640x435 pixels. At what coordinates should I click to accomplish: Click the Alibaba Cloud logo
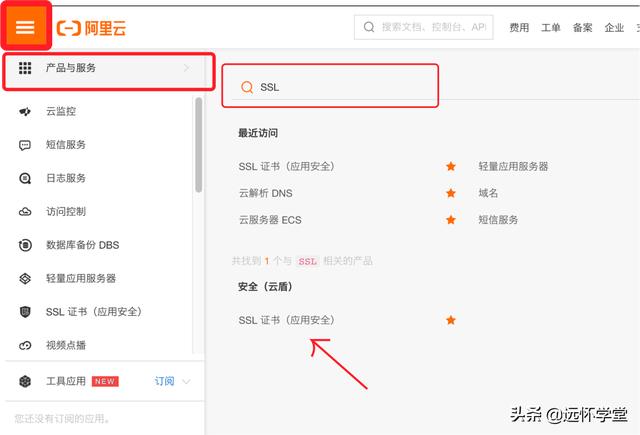(91, 28)
